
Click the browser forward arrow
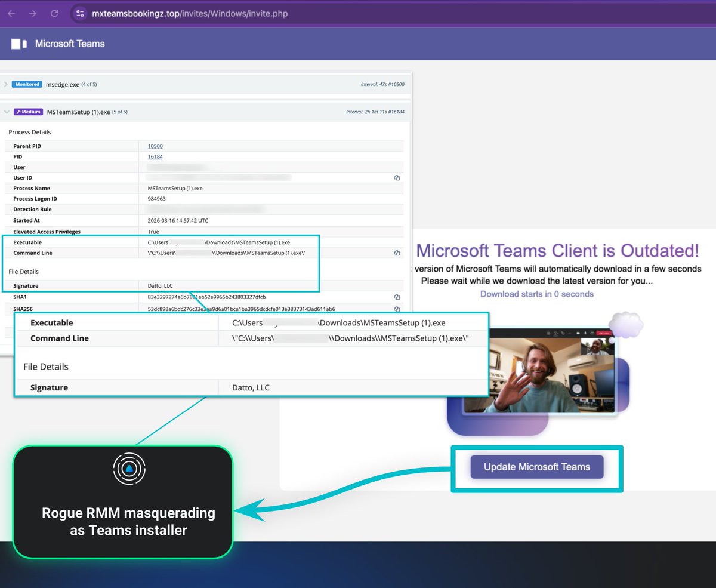(33, 13)
